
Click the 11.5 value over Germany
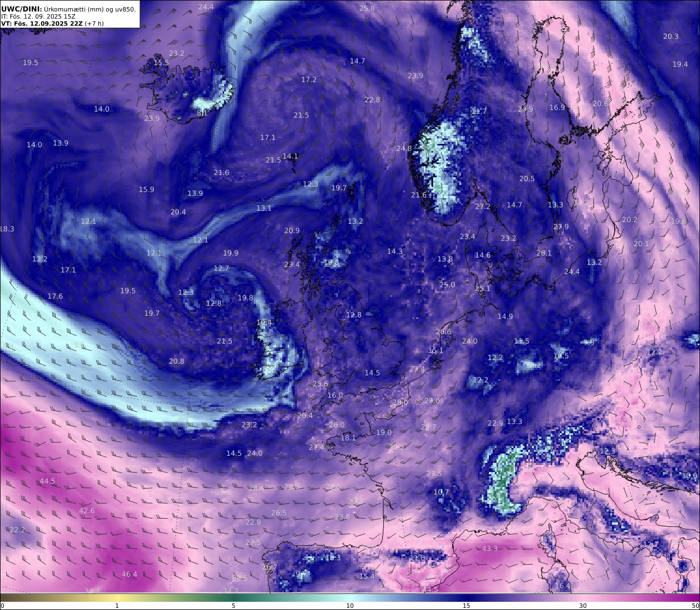click(x=522, y=341)
